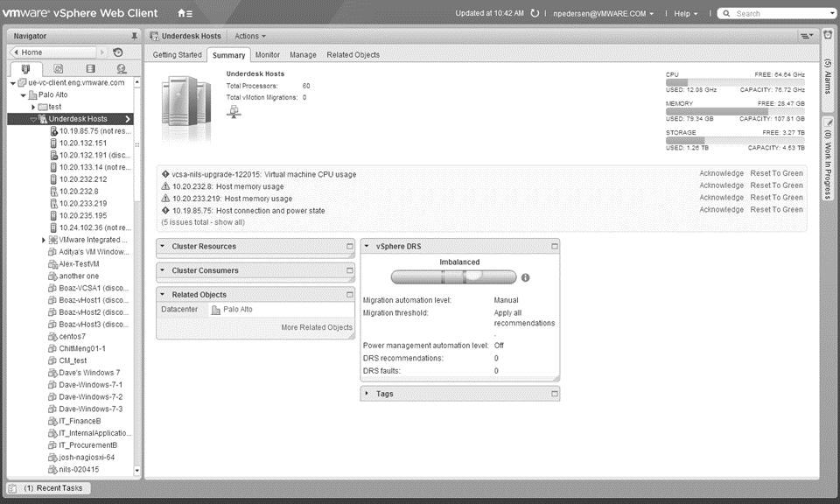Click navigator scrollbar up arrow
This screenshot has width=840, height=504.
pos(137,82)
